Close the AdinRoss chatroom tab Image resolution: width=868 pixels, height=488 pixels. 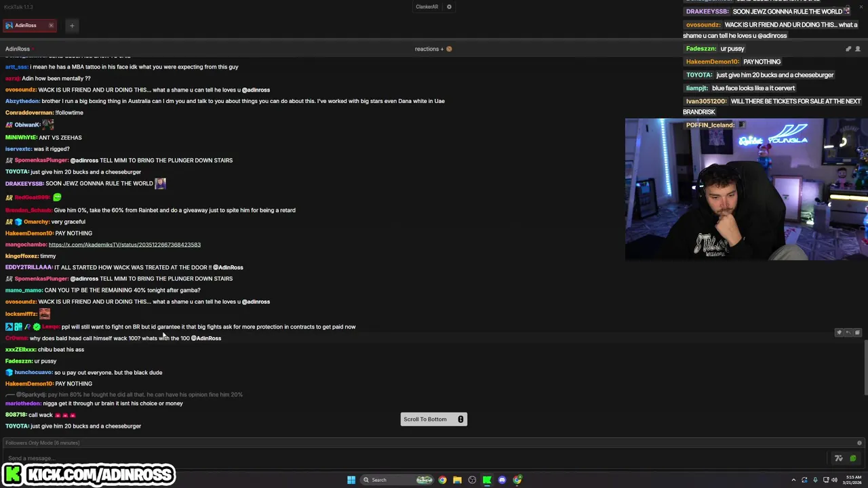(51, 26)
